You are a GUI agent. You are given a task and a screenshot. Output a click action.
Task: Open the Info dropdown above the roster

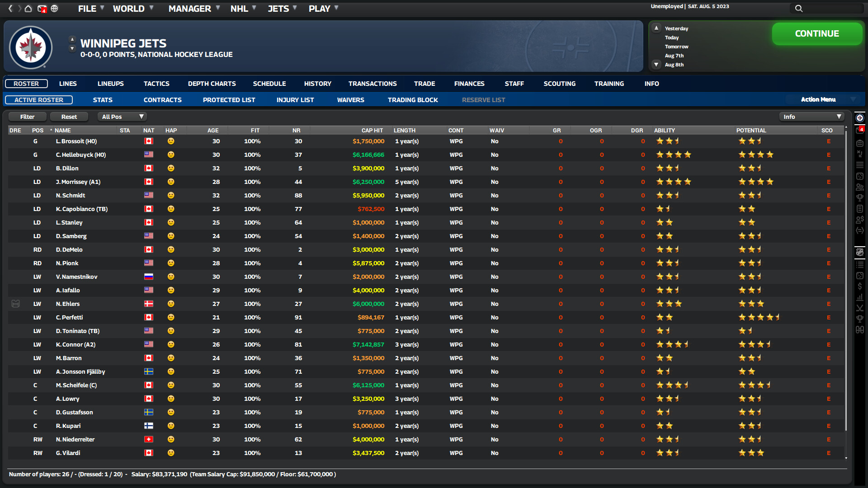coord(811,117)
